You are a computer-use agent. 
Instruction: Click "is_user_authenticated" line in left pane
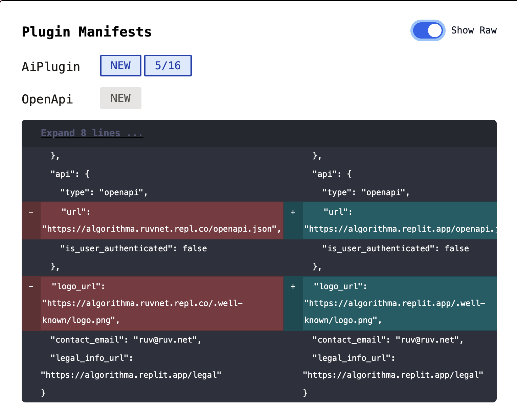click(x=133, y=249)
